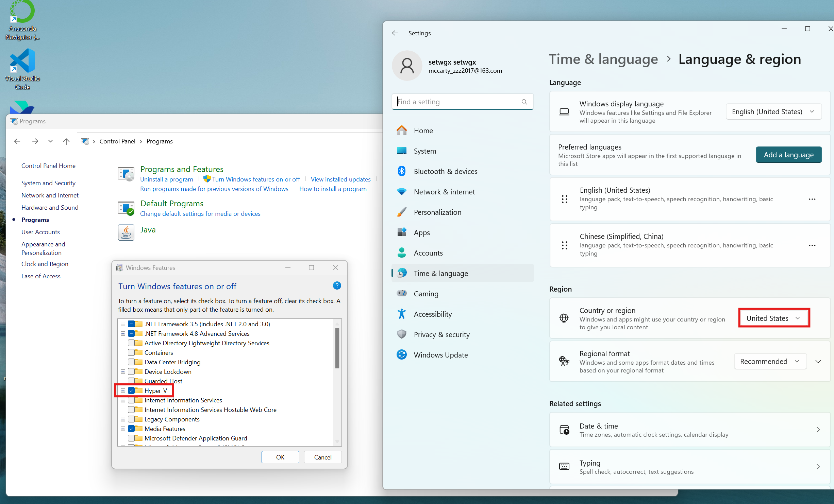Viewport: 834px width, 504px height.
Task: Expand Internet Information Services tree node
Action: coord(123,400)
